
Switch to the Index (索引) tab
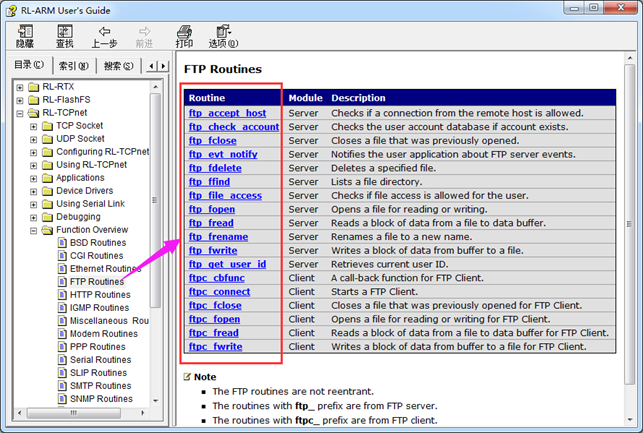coord(73,66)
